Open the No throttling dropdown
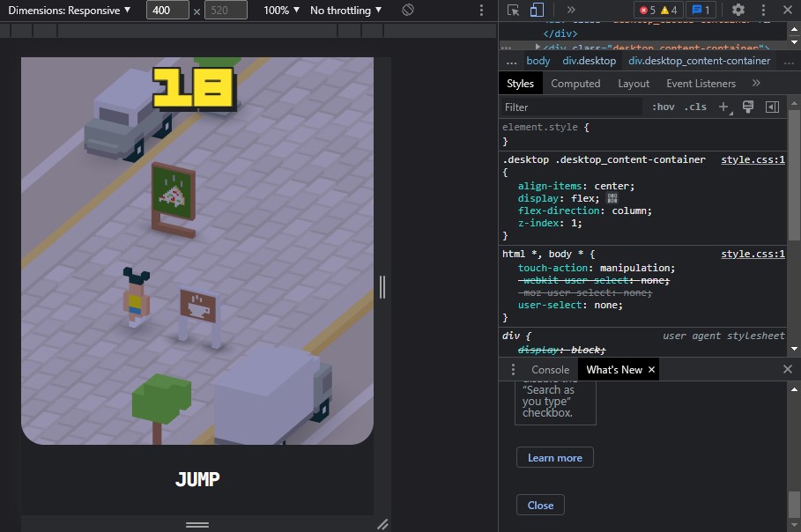Image resolution: width=801 pixels, height=532 pixels. point(345,11)
